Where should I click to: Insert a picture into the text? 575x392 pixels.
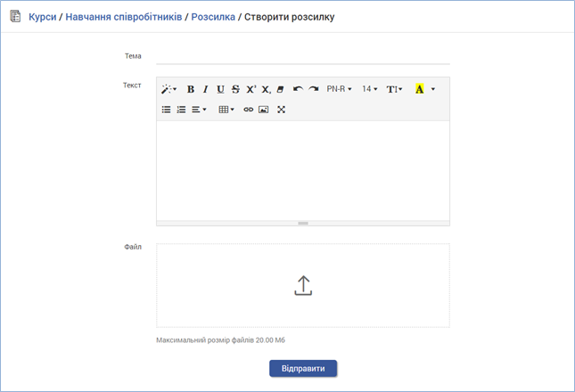tap(264, 110)
